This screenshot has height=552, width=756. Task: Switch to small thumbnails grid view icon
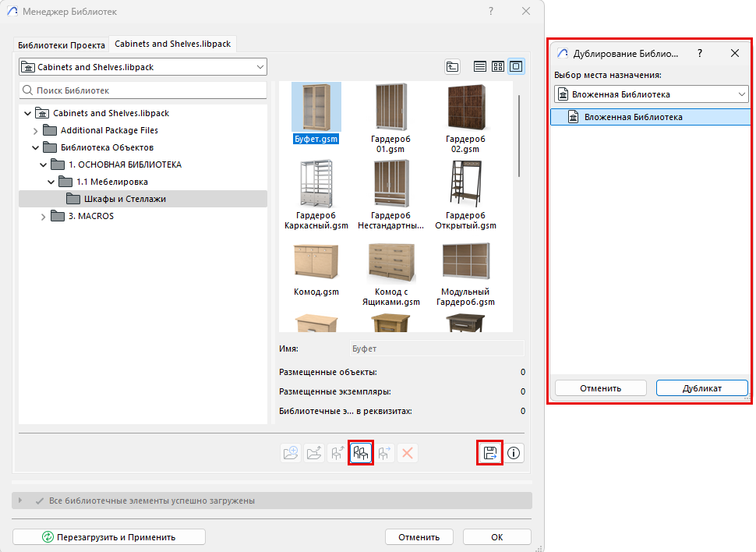[498, 66]
